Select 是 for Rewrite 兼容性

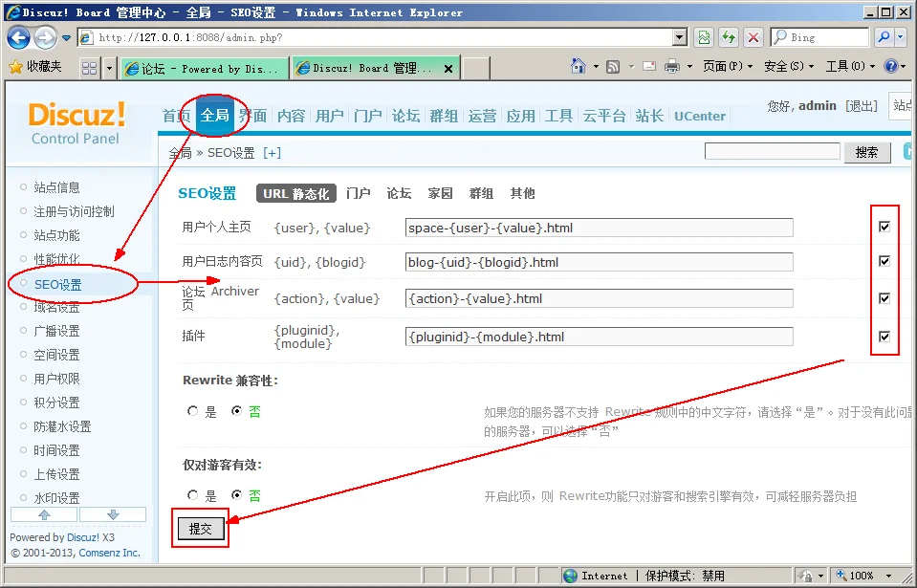point(193,411)
